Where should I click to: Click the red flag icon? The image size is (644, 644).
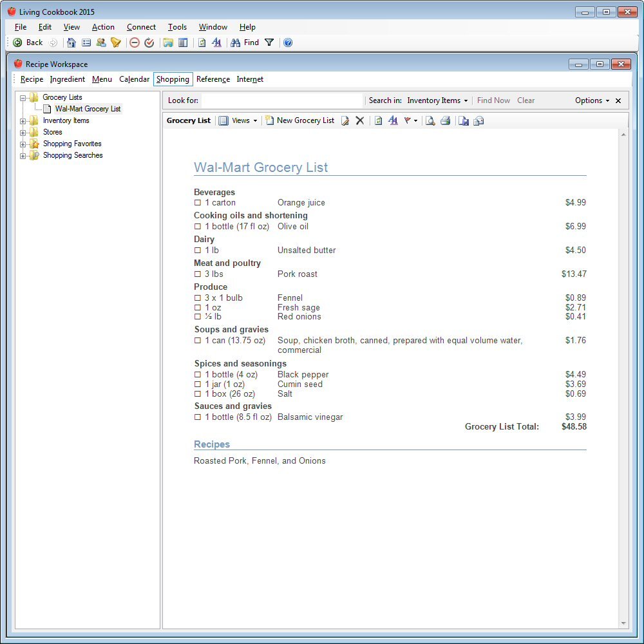tap(408, 120)
